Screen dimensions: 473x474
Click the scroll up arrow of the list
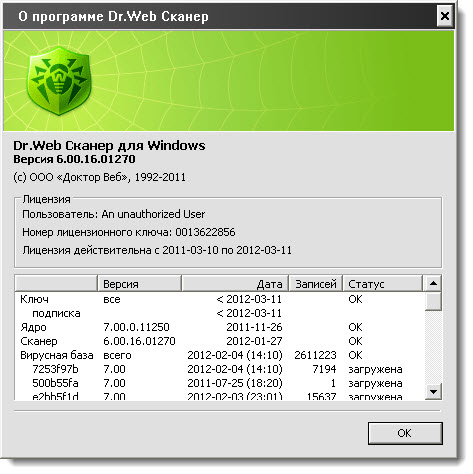pos(433,283)
